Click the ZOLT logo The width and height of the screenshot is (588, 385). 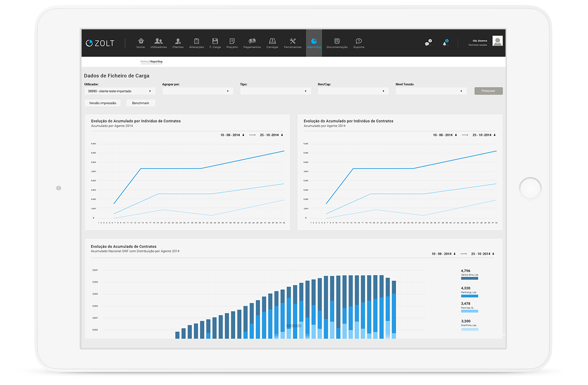tap(100, 43)
